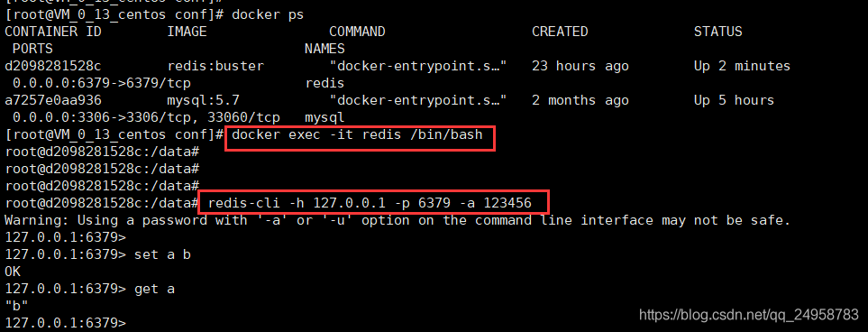Click the STATUS column header

[x=718, y=32]
